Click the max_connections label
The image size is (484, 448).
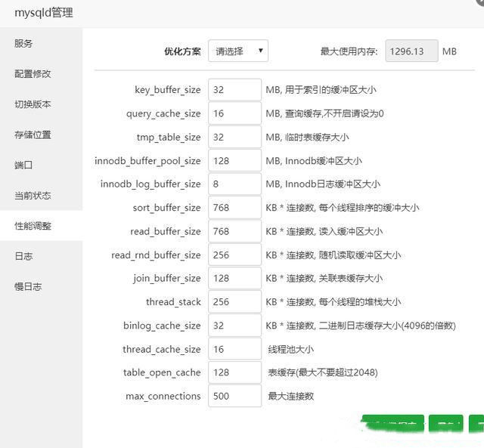point(163,396)
